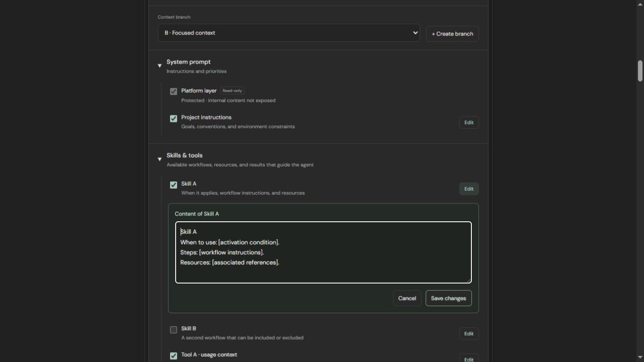The height and width of the screenshot is (362, 644).
Task: Click the 'Skills & tools' heading text
Action: [x=184, y=156]
